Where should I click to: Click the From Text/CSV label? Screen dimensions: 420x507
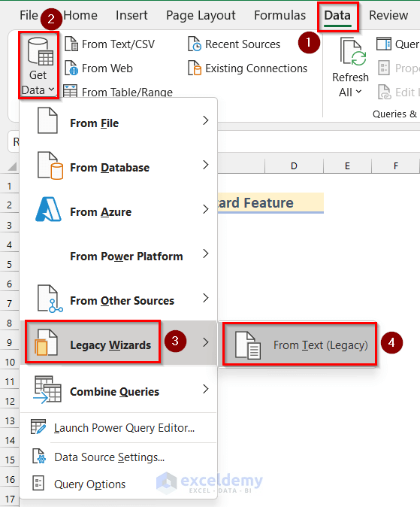click(118, 44)
